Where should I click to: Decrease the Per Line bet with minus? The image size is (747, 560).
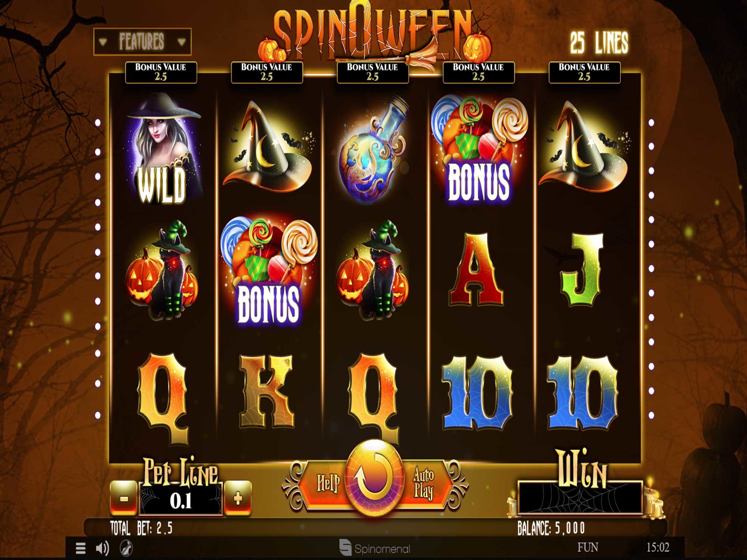pos(124,498)
